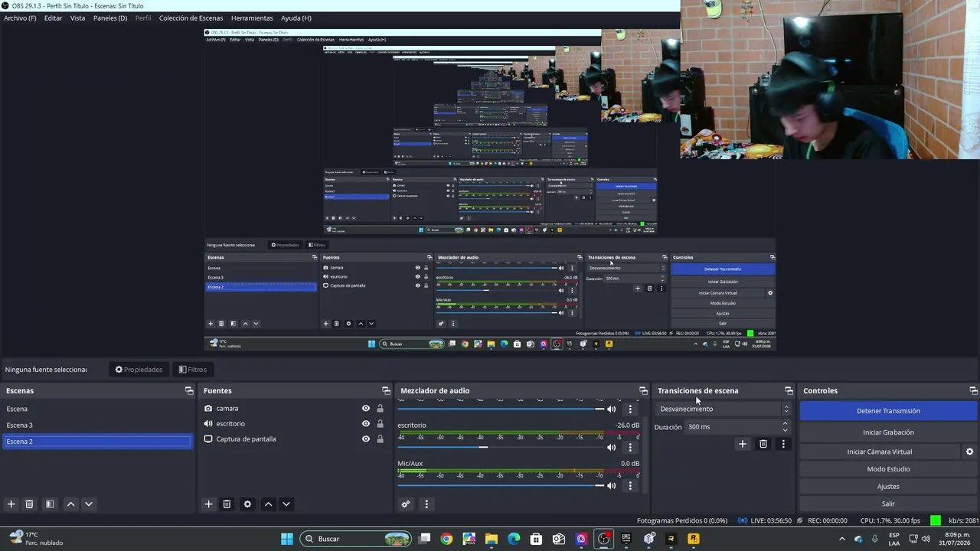Enable Modo Estudio
Screen dimensions: 980x551
[888, 469]
